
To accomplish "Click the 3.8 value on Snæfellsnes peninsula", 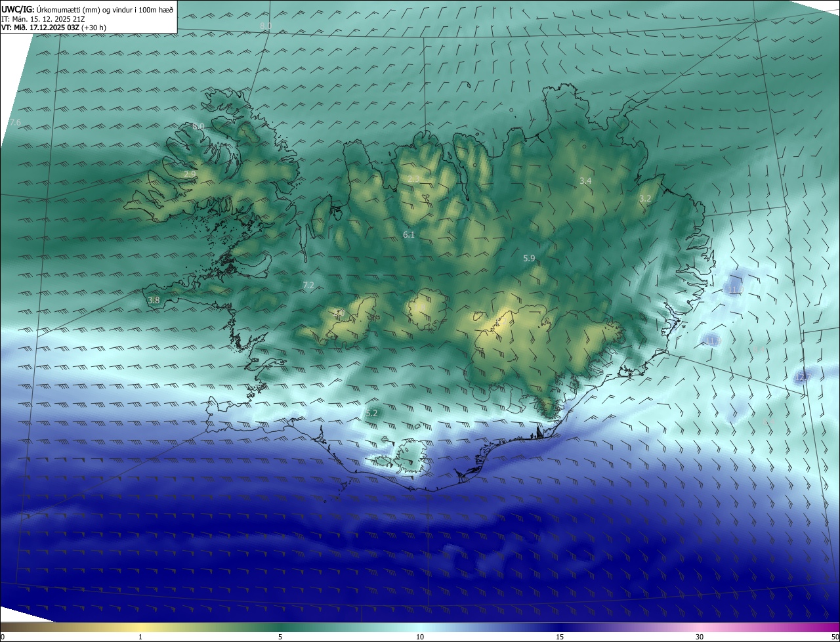I will coord(154,300).
